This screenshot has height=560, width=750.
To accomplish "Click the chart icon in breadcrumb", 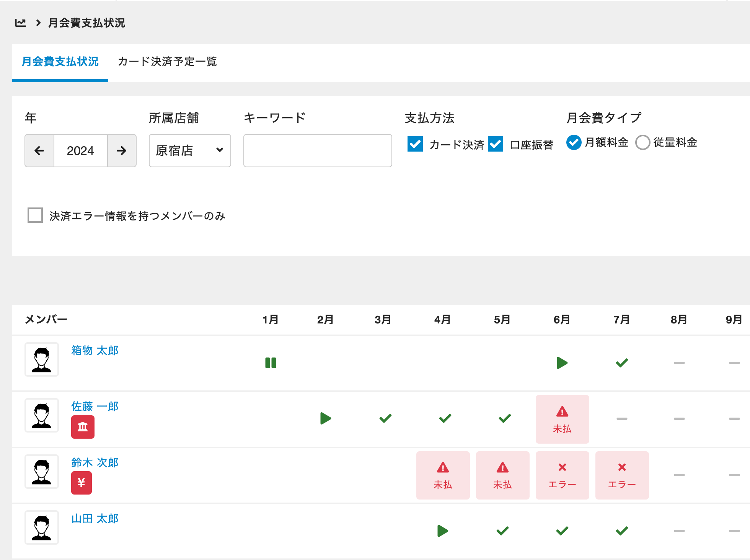I will [x=20, y=23].
